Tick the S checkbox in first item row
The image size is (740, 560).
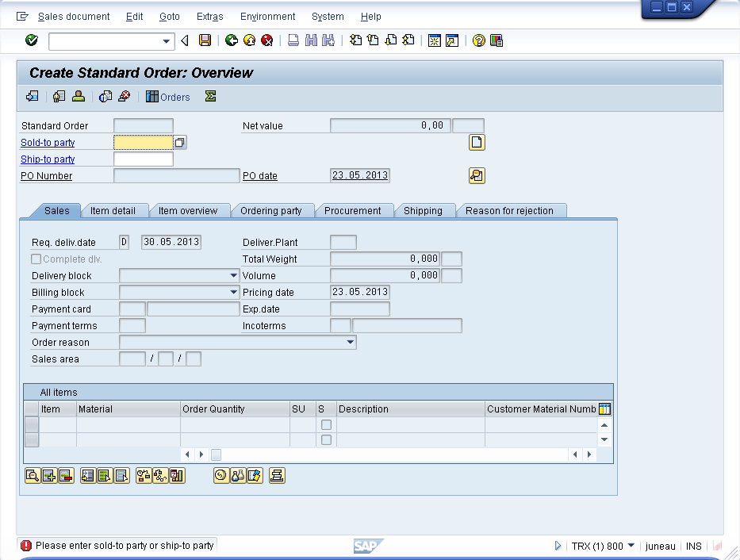326,425
